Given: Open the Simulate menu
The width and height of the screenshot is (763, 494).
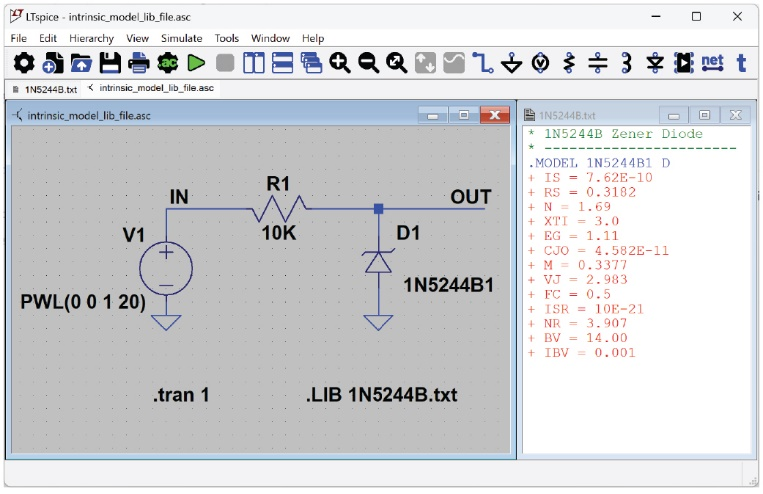Looking at the screenshot, I should [181, 38].
